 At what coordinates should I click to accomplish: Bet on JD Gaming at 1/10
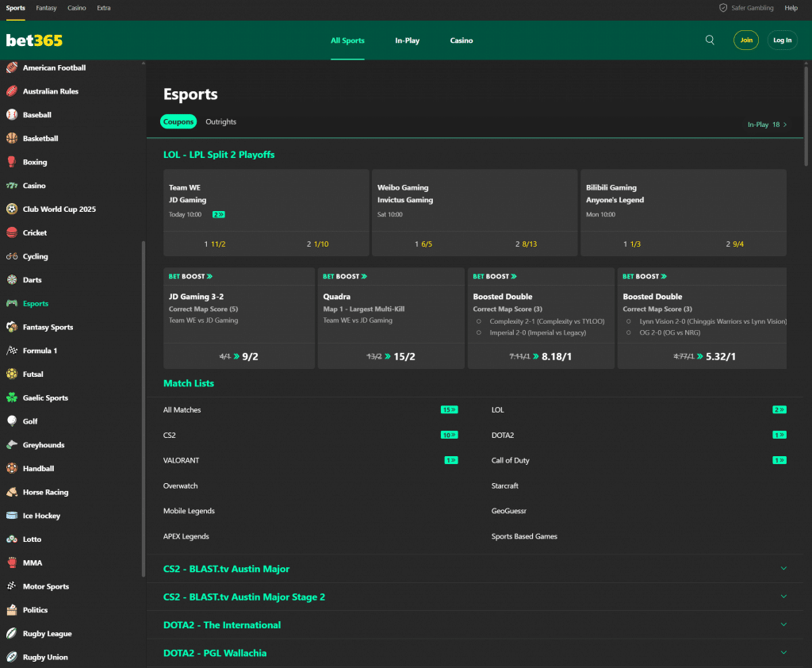point(317,244)
